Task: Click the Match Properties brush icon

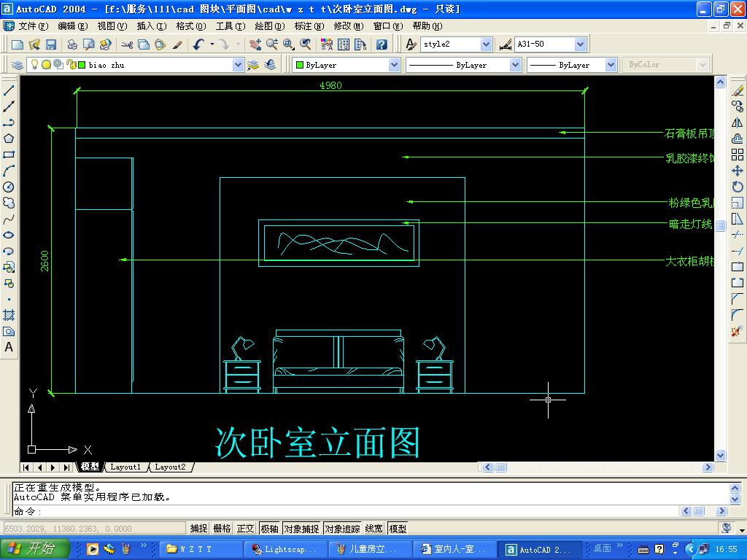Action: click(177, 44)
